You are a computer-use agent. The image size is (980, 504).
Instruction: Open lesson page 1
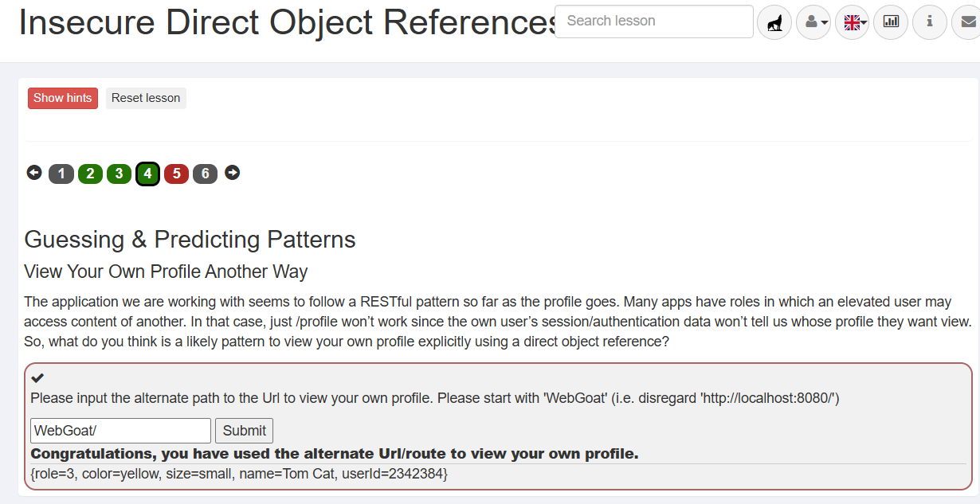click(x=61, y=174)
